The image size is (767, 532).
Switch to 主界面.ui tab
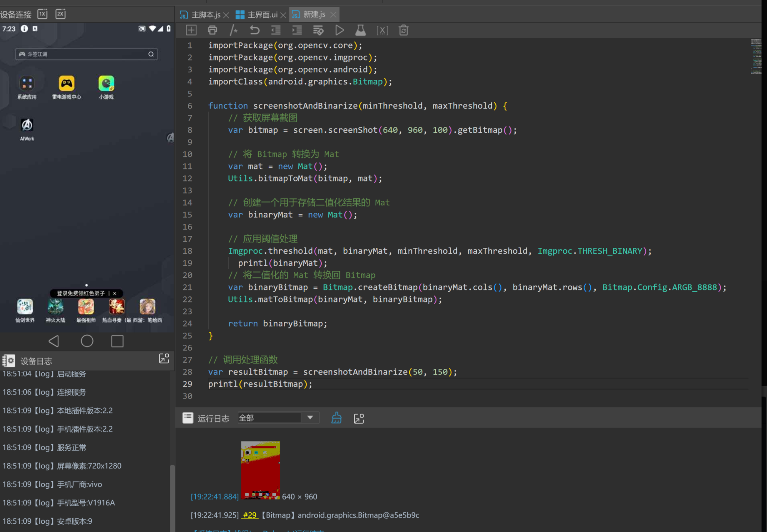point(262,15)
